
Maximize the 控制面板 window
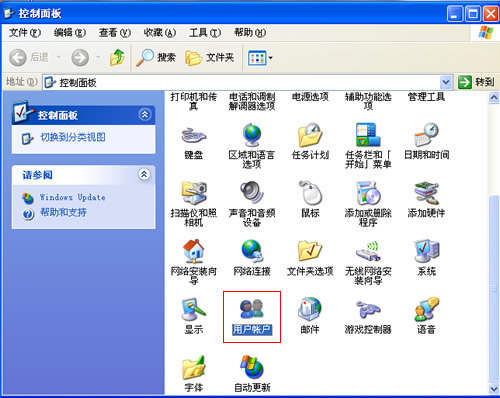(x=473, y=14)
